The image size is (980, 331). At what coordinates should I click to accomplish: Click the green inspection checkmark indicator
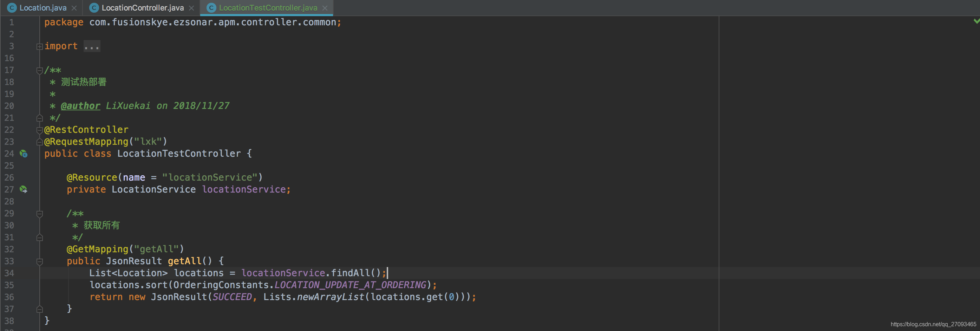click(x=976, y=21)
